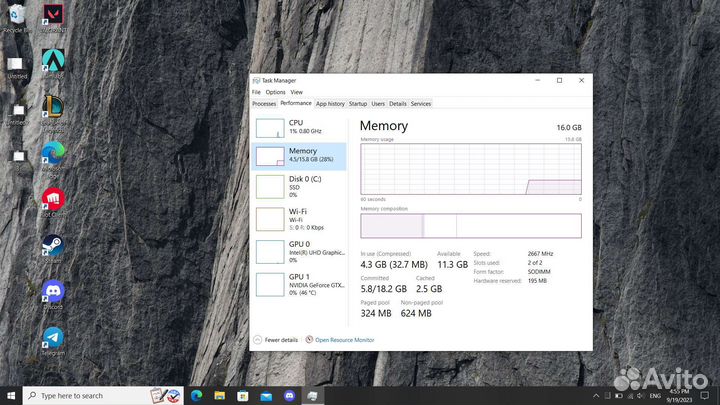Click the Memory usage graph
This screenshot has height=405, width=720.
(471, 169)
